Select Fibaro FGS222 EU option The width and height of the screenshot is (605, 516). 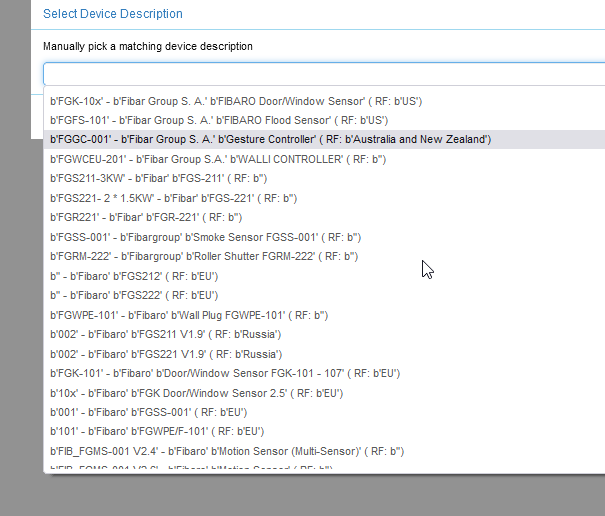click(134, 295)
